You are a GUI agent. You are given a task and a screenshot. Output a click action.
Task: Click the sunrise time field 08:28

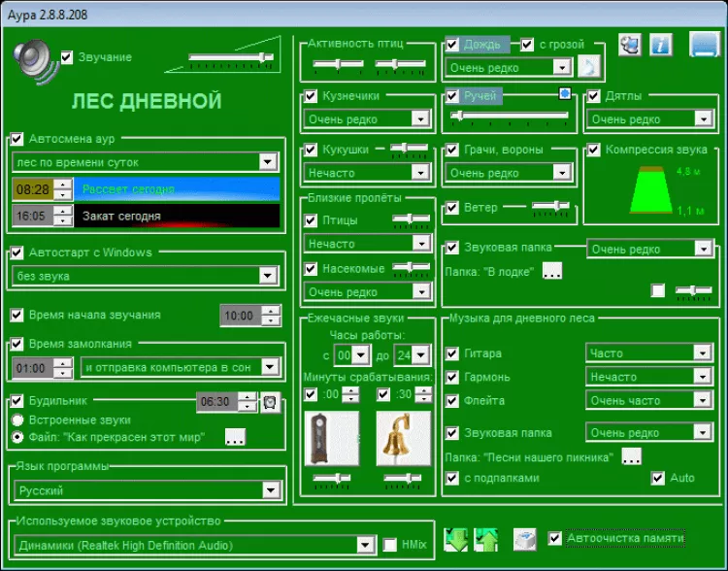click(x=33, y=189)
